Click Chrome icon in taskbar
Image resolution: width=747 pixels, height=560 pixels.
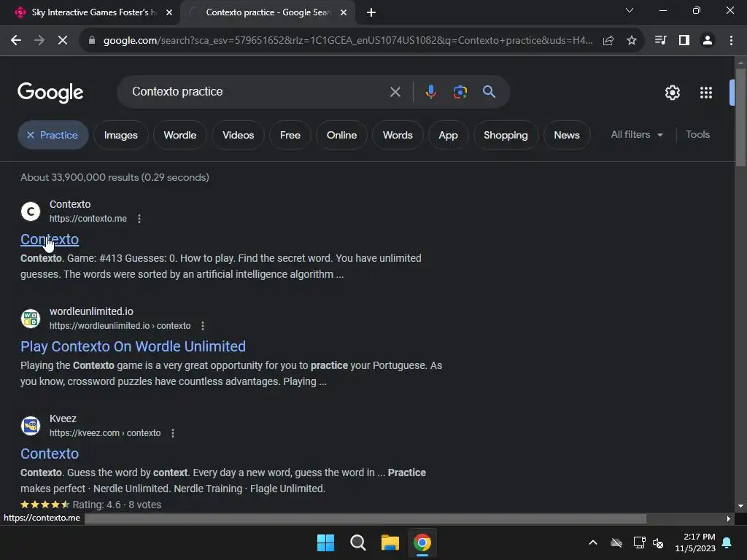point(422,542)
